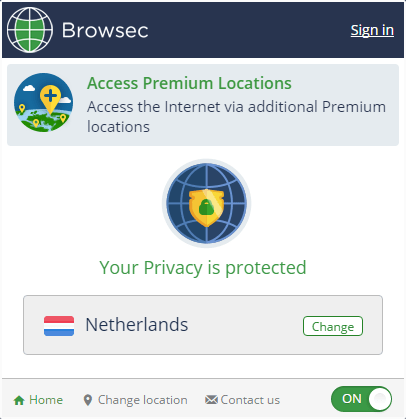This screenshot has width=406, height=419.
Task: Open the Netherlands location selector box
Action: pos(203,325)
